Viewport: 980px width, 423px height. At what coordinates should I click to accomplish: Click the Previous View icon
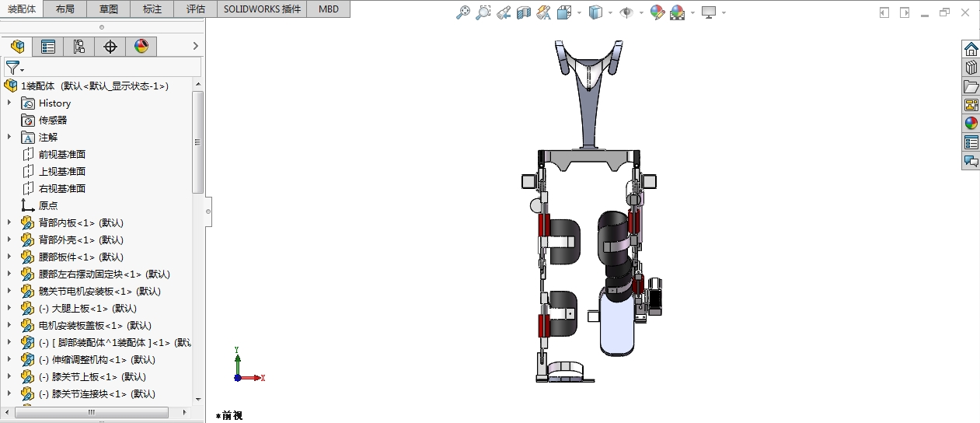pos(504,12)
